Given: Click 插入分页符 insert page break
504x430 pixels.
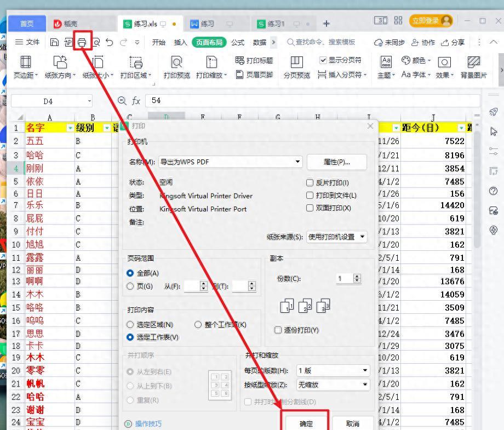Looking at the screenshot, I should 342,75.
